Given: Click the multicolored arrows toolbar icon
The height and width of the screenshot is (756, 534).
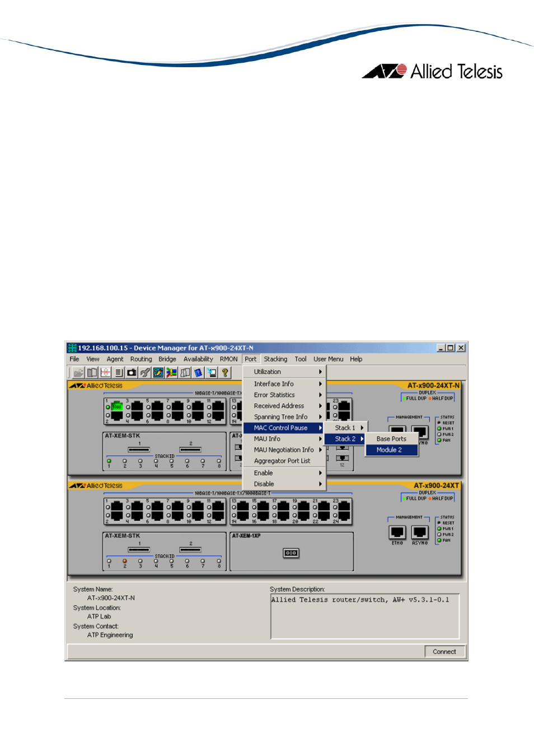Looking at the screenshot, I should (172, 372).
